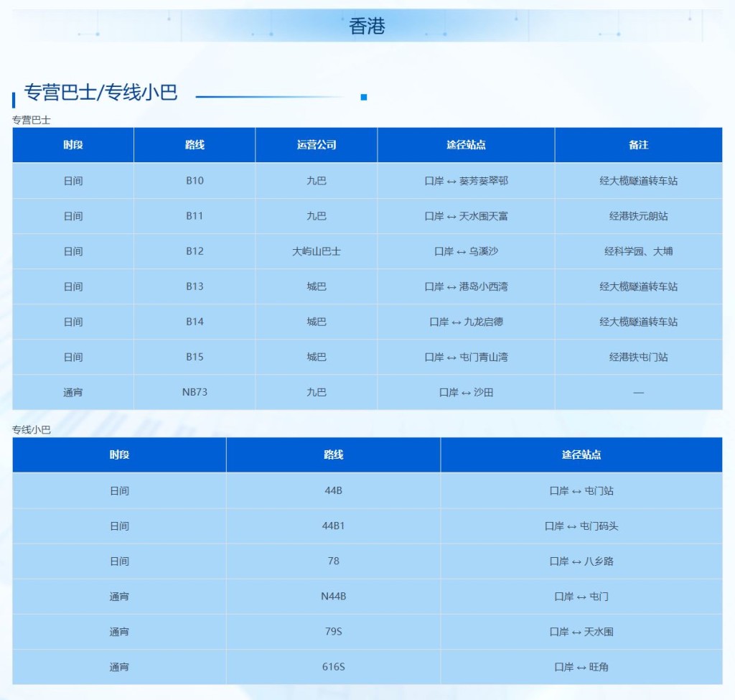Click the small 专营巴士 label above first table
This screenshot has width=735, height=700.
(31, 120)
